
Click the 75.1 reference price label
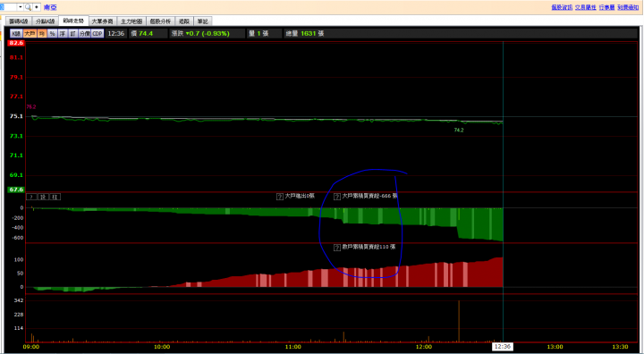click(x=16, y=116)
